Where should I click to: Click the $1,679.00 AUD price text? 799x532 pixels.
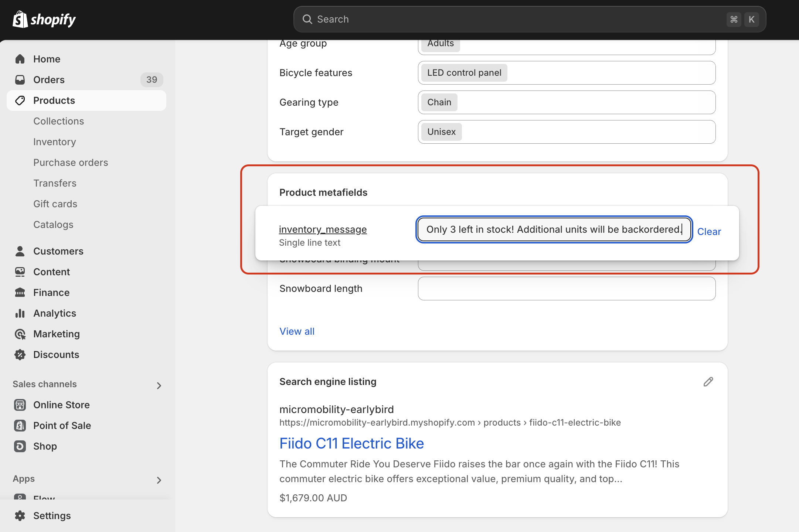[313, 498]
